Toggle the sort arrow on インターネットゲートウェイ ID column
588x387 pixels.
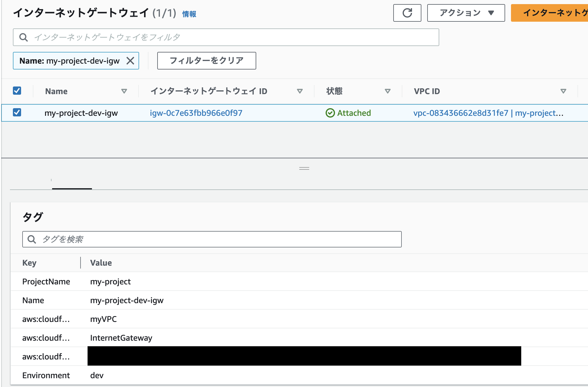(300, 91)
